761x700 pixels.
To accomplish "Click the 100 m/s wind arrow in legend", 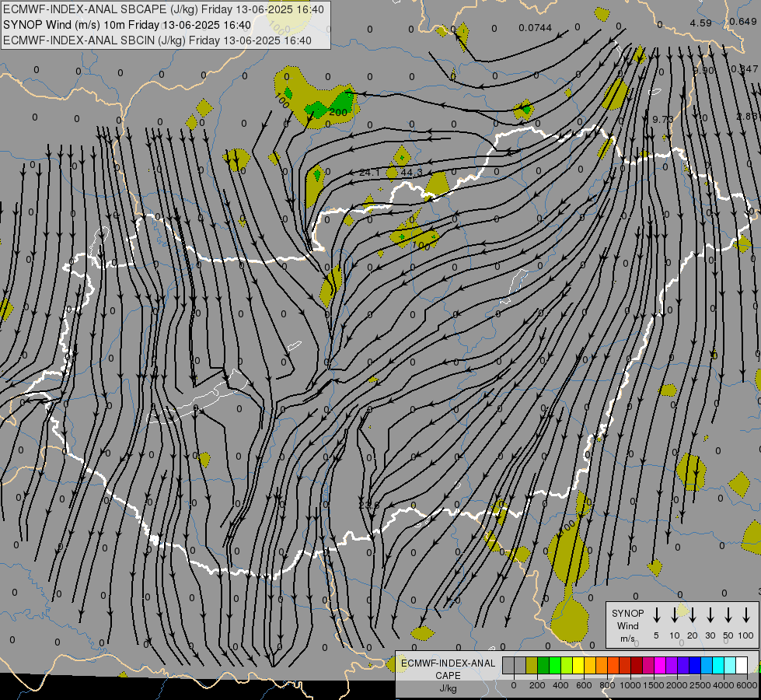I will pyautogui.click(x=746, y=615).
